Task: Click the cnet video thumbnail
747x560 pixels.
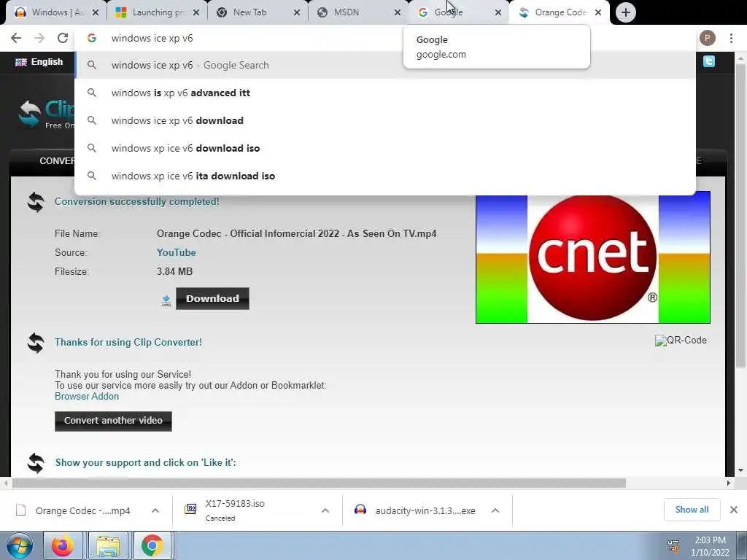Action: (x=592, y=257)
